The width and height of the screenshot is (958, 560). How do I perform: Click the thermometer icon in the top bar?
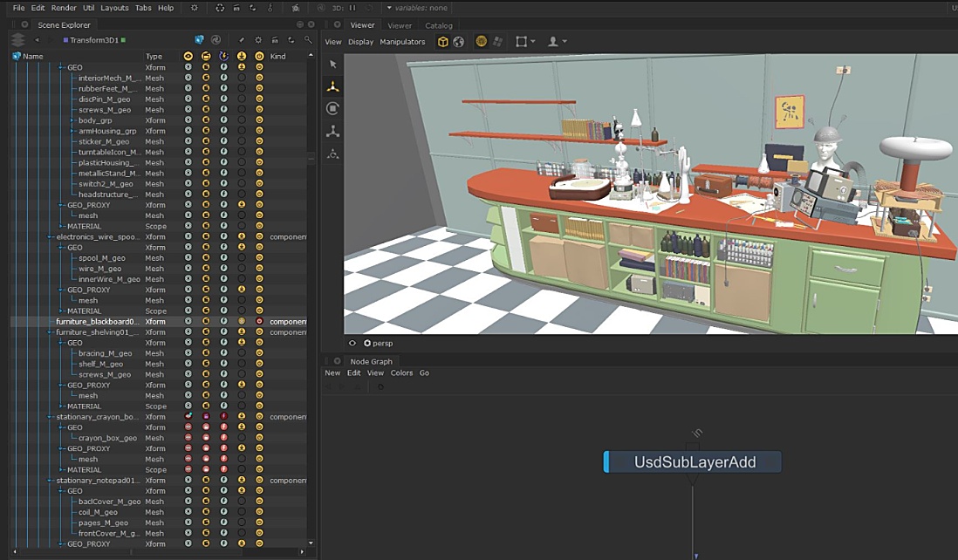(270, 8)
